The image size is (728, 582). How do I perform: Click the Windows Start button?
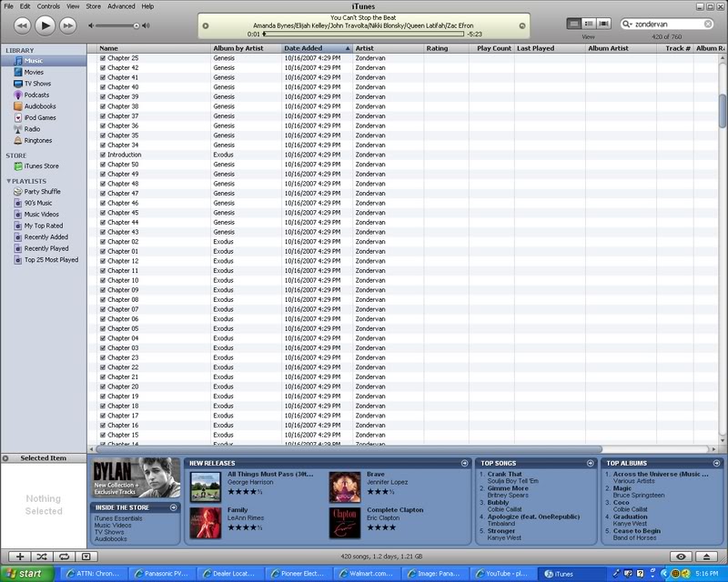point(27,574)
